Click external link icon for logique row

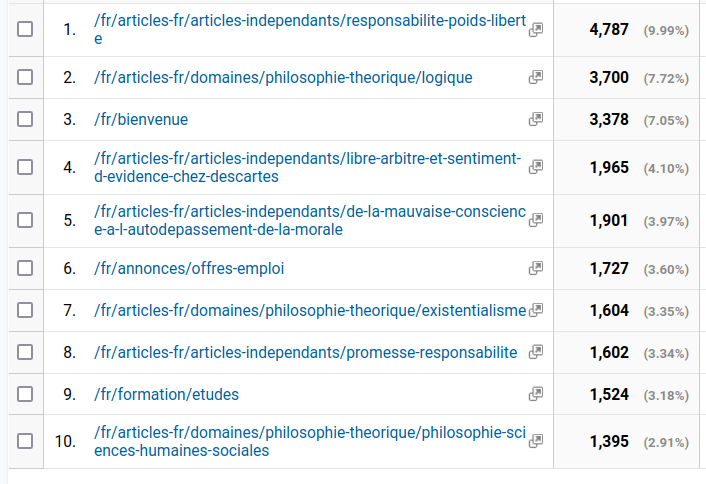point(535,77)
